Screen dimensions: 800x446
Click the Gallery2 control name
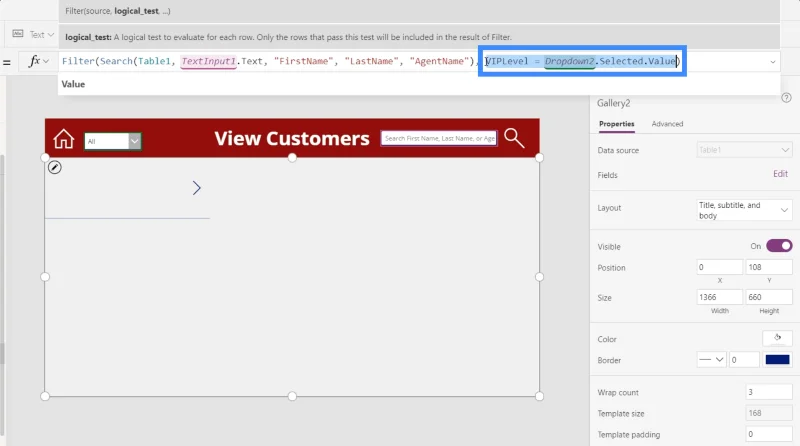613,103
